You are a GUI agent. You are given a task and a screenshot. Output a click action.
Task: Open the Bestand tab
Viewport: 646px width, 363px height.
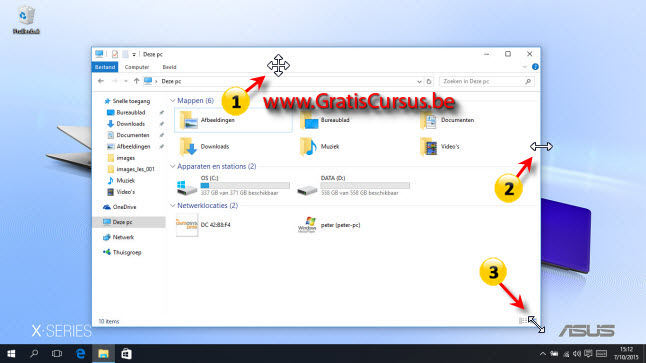click(105, 67)
